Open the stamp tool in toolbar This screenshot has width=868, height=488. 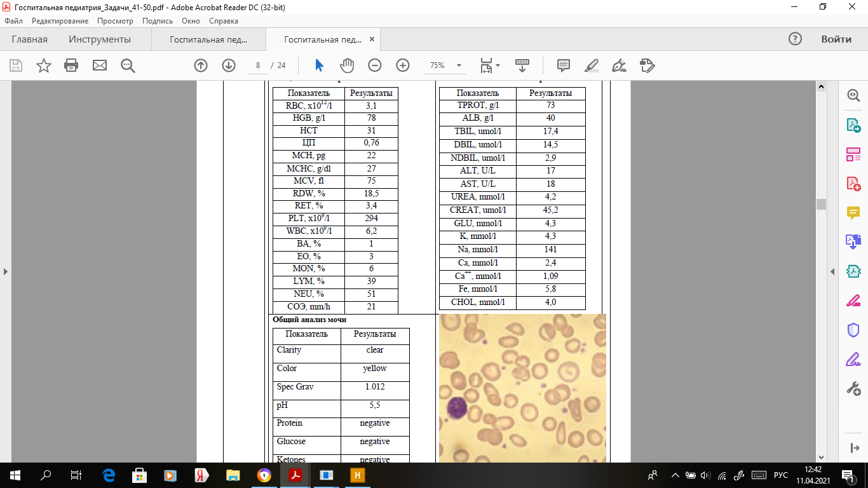pyautogui.click(x=648, y=65)
